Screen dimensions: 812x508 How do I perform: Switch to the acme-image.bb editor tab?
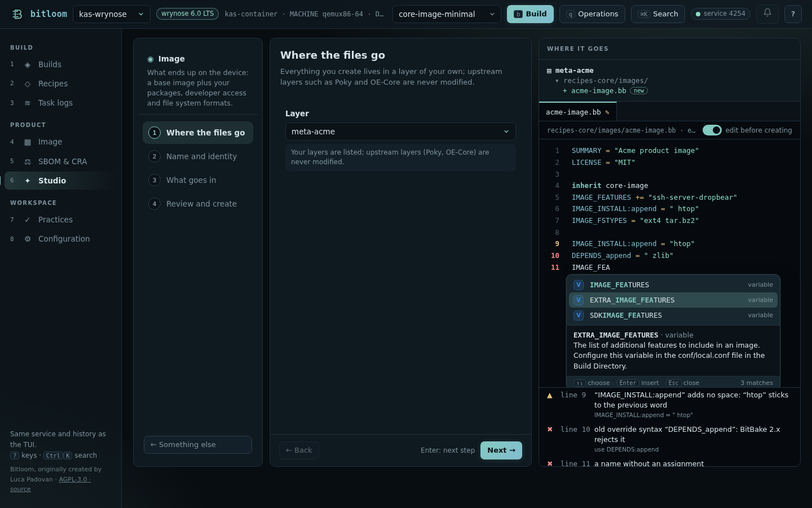click(x=577, y=112)
